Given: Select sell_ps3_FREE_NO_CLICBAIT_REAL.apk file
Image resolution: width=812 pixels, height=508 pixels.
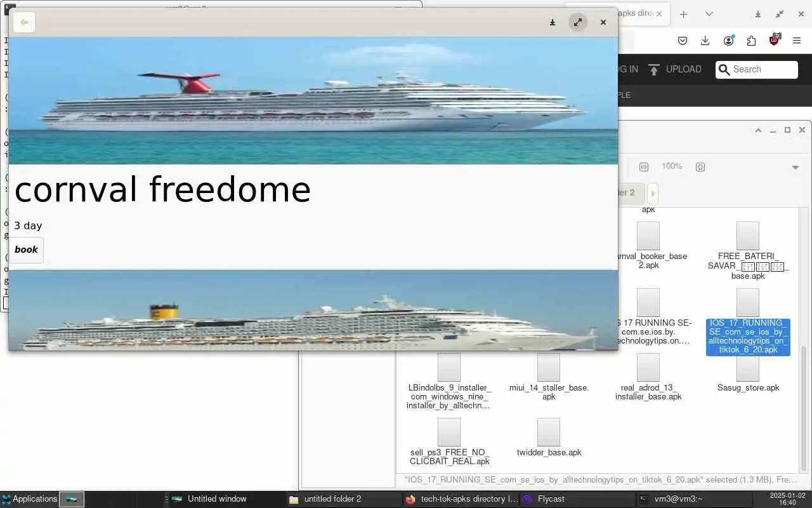Looking at the screenshot, I should [x=449, y=442].
